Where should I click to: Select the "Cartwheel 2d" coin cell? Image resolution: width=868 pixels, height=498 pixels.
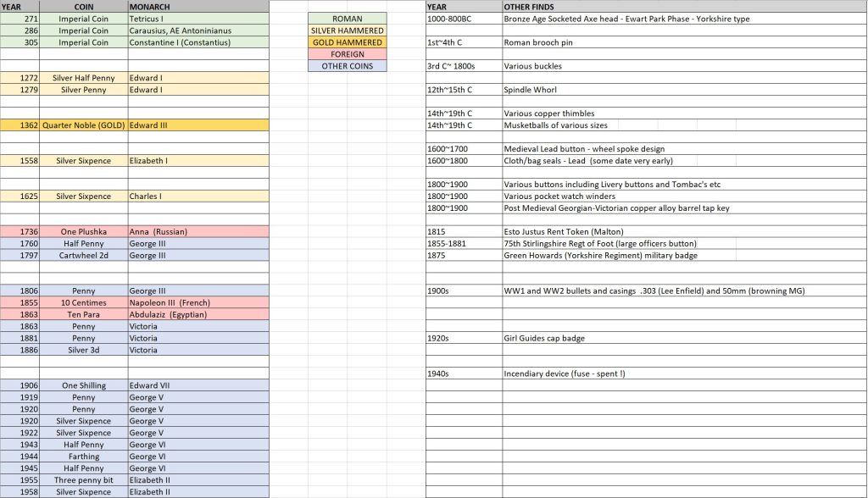84,255
